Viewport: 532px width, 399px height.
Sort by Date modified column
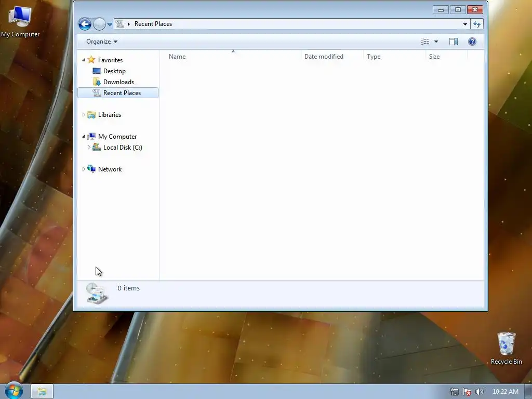[332, 56]
